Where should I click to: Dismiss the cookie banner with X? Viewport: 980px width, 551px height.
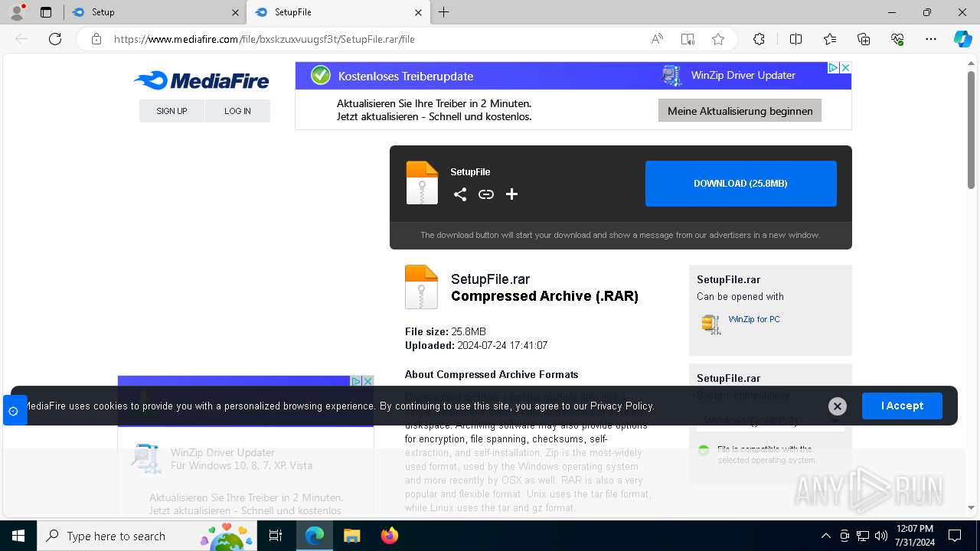coord(838,406)
